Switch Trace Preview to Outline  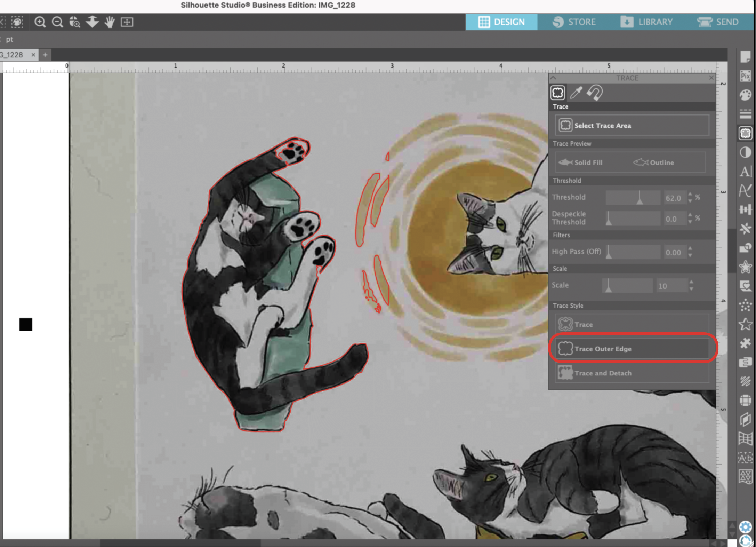click(654, 162)
